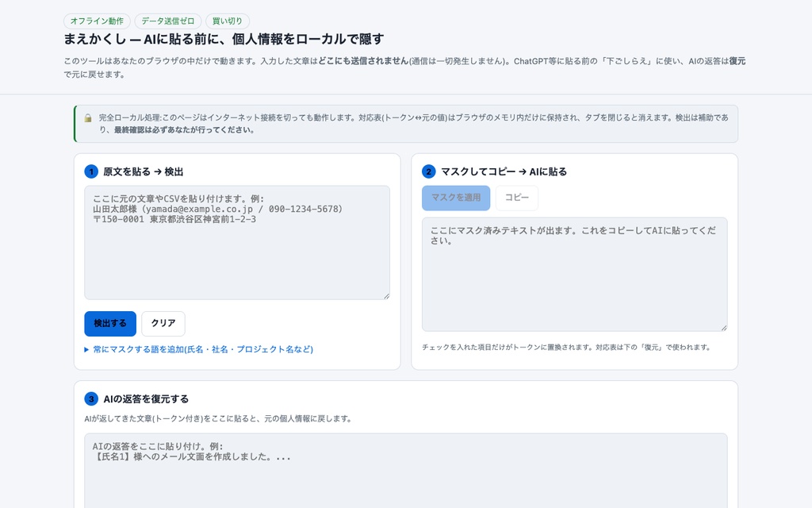Click the データ送信ゼロ badge
Image resolution: width=812 pixels, height=508 pixels.
tap(168, 21)
